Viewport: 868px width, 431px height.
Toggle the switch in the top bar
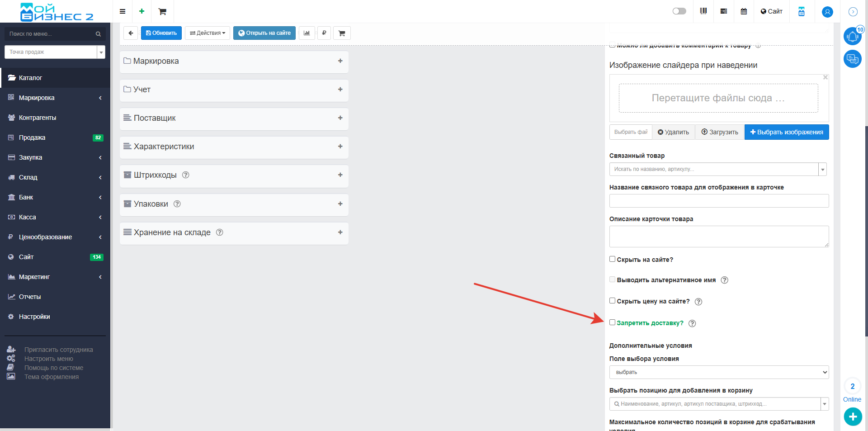(679, 11)
